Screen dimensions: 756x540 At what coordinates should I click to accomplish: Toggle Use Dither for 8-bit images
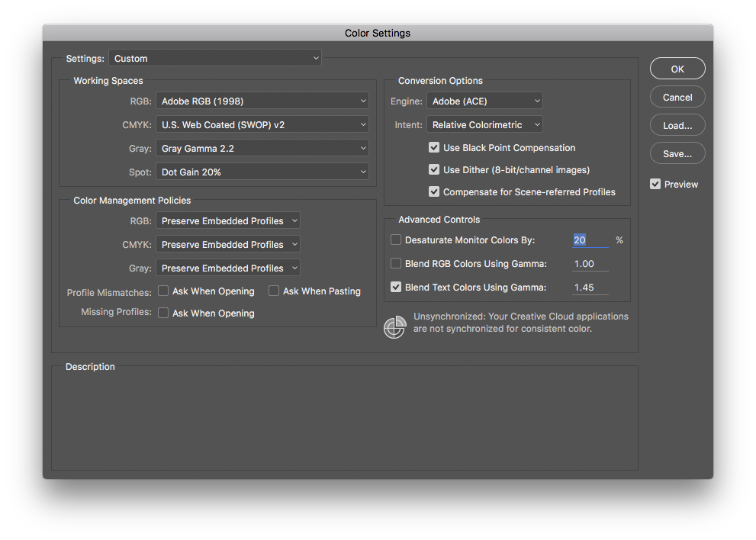coord(434,170)
